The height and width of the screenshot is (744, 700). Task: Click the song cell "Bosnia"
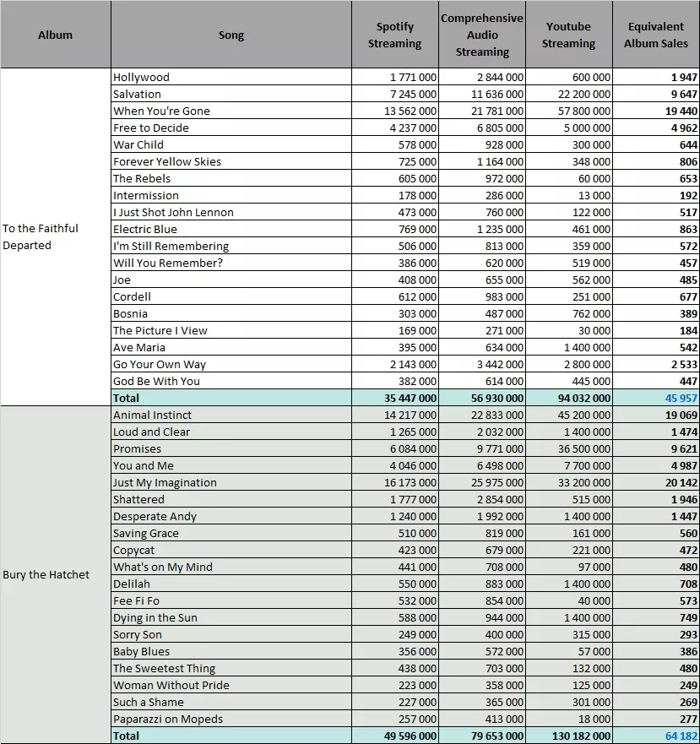231,313
